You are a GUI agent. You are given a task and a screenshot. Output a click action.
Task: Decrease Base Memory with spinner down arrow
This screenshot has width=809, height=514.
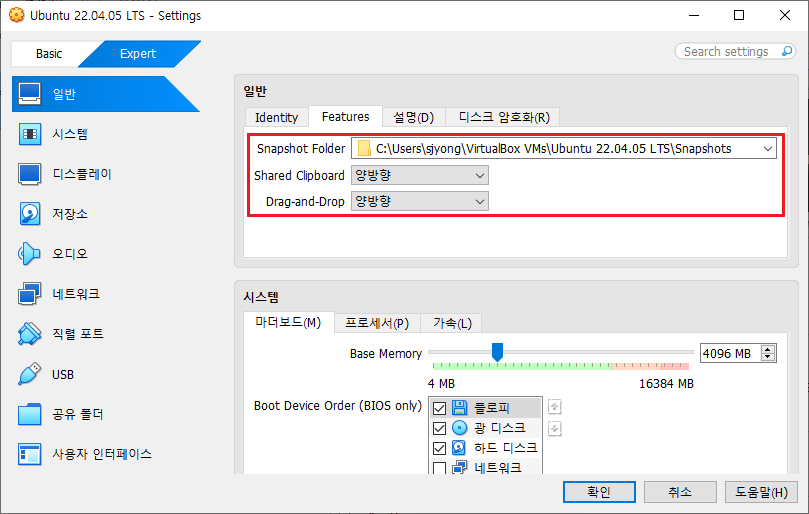[768, 357]
